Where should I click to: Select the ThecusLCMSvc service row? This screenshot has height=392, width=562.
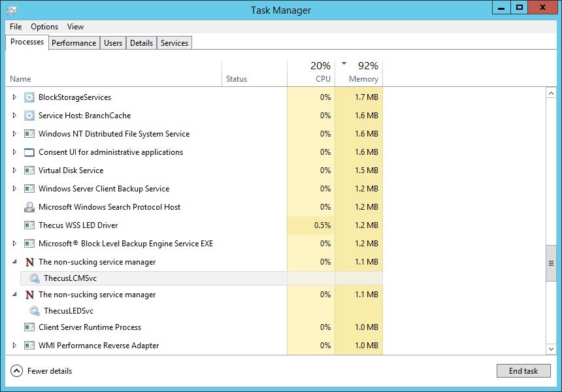point(201,278)
